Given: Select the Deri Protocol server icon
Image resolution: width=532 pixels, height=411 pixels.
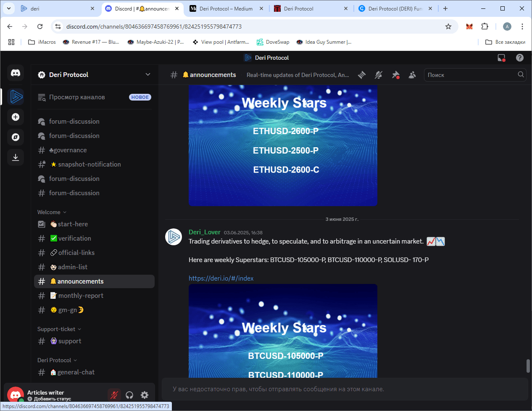Looking at the screenshot, I should point(16,96).
